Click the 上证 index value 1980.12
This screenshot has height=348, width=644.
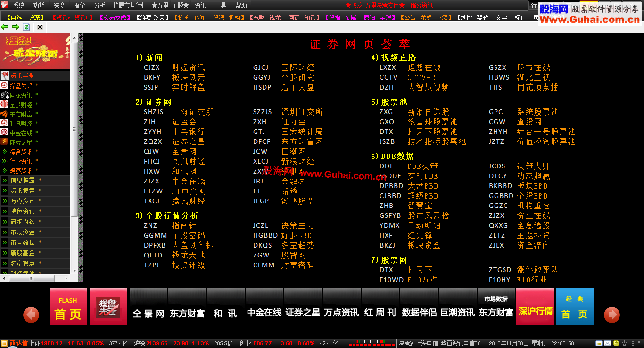tap(52, 343)
